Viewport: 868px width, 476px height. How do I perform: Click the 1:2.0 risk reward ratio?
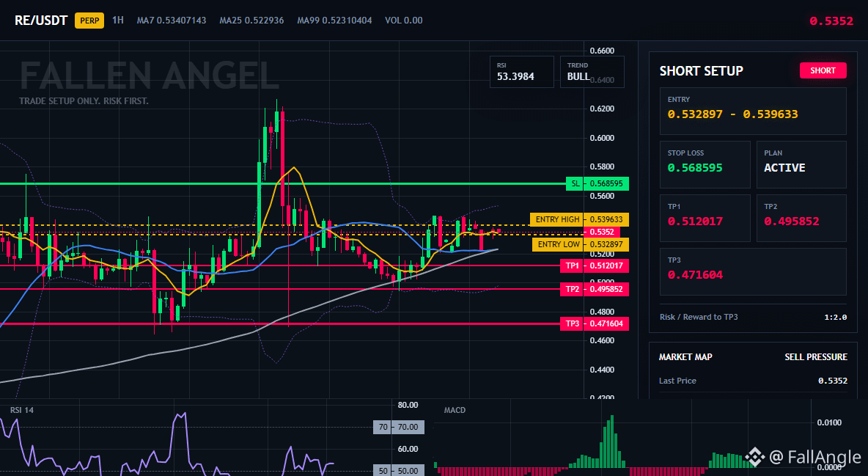pyautogui.click(x=835, y=318)
